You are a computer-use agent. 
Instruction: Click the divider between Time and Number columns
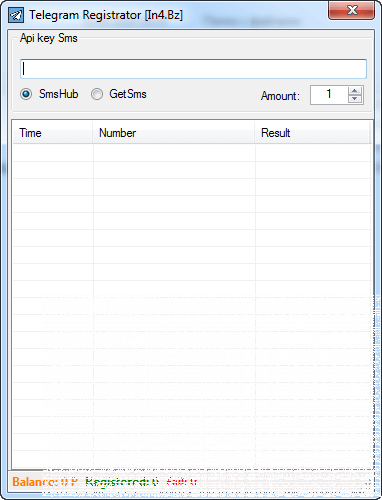(93, 133)
